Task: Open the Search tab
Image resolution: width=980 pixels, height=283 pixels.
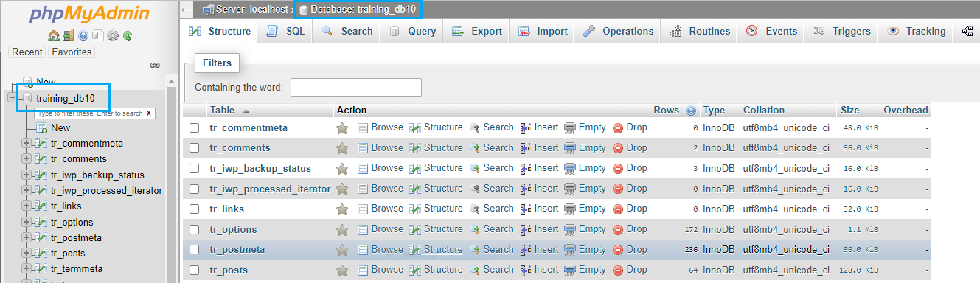Action: [347, 31]
